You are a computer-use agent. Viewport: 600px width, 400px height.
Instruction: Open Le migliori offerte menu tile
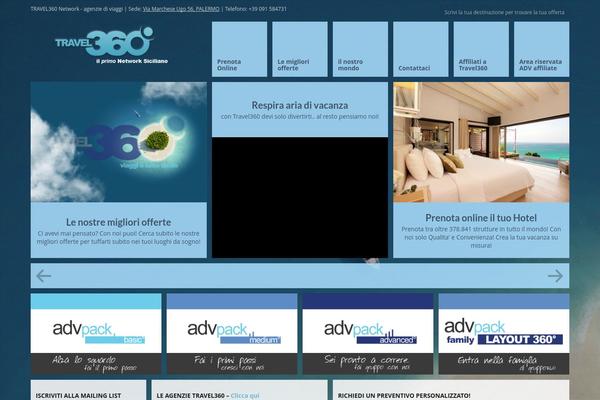coord(300,49)
